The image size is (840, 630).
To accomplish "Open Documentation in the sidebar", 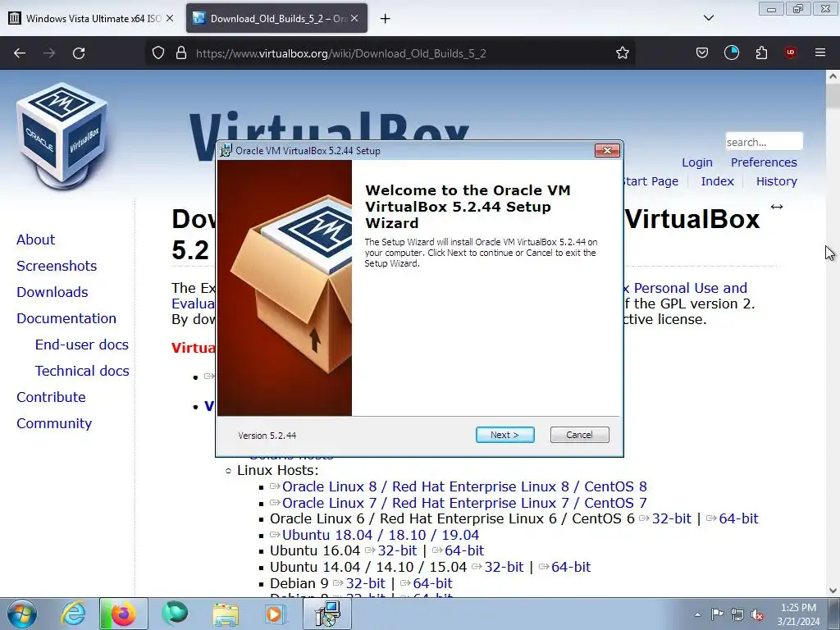I will (x=66, y=318).
